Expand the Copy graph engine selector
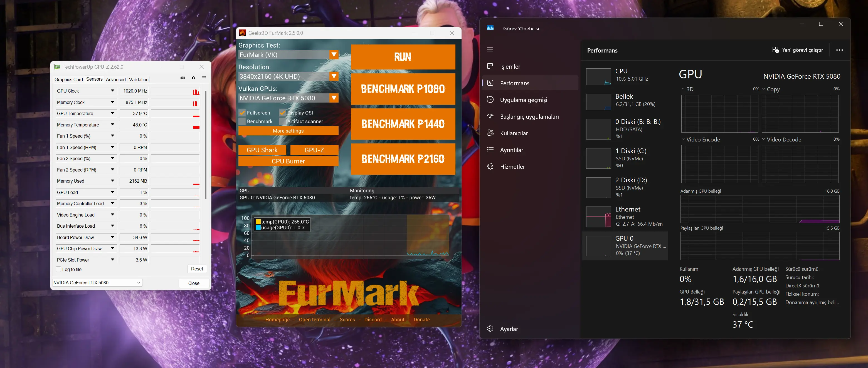The height and width of the screenshot is (368, 868). coord(764,89)
